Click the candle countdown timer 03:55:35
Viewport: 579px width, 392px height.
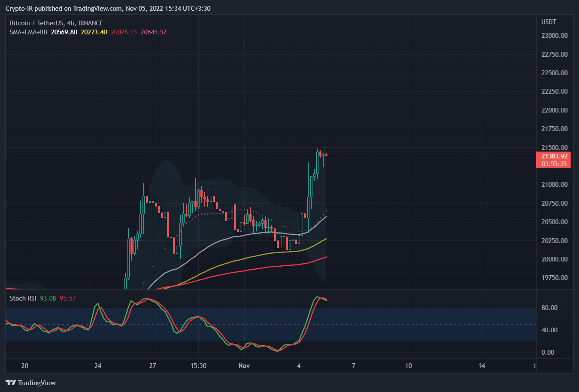click(554, 164)
